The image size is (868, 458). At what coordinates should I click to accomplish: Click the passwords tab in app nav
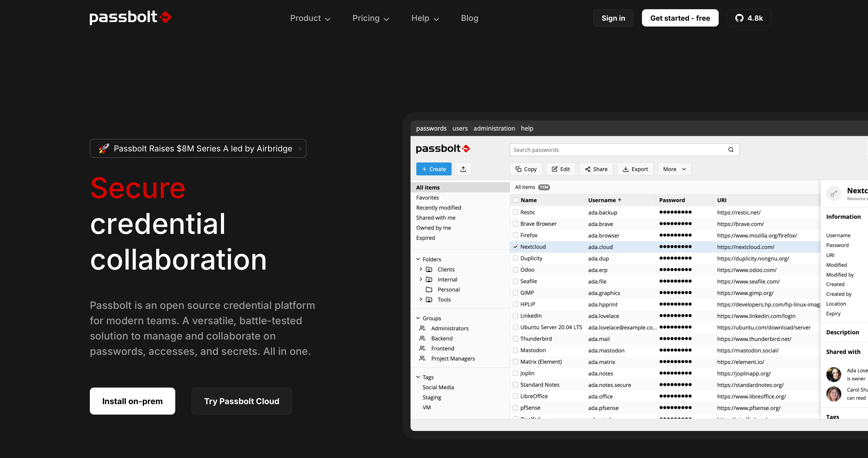pos(431,128)
